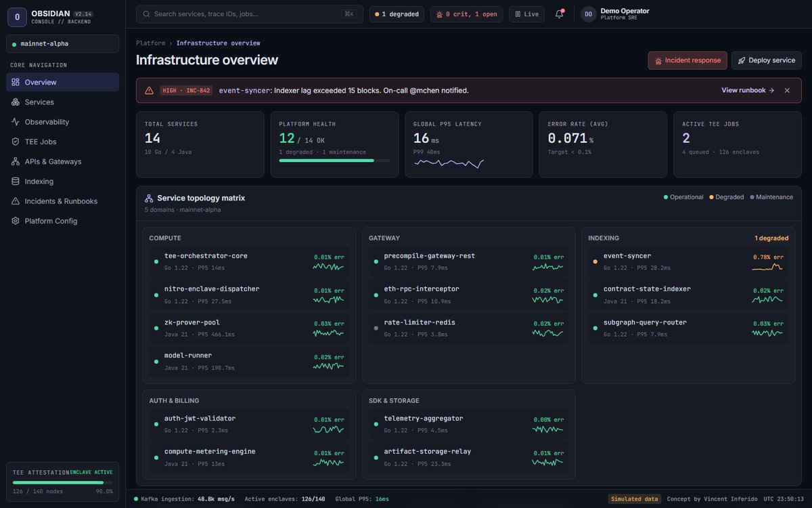The width and height of the screenshot is (812, 508).
Task: Select the model-runner service row
Action: click(x=249, y=361)
